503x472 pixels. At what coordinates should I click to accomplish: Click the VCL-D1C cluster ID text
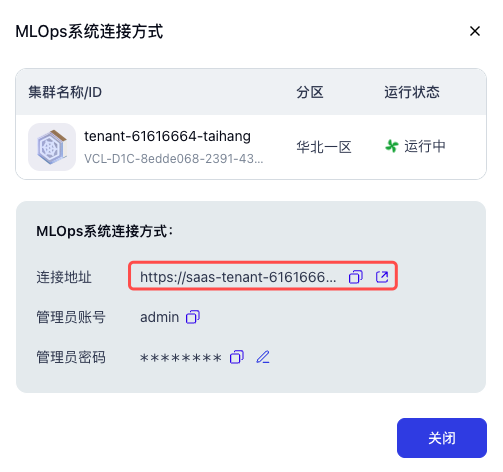(x=174, y=159)
